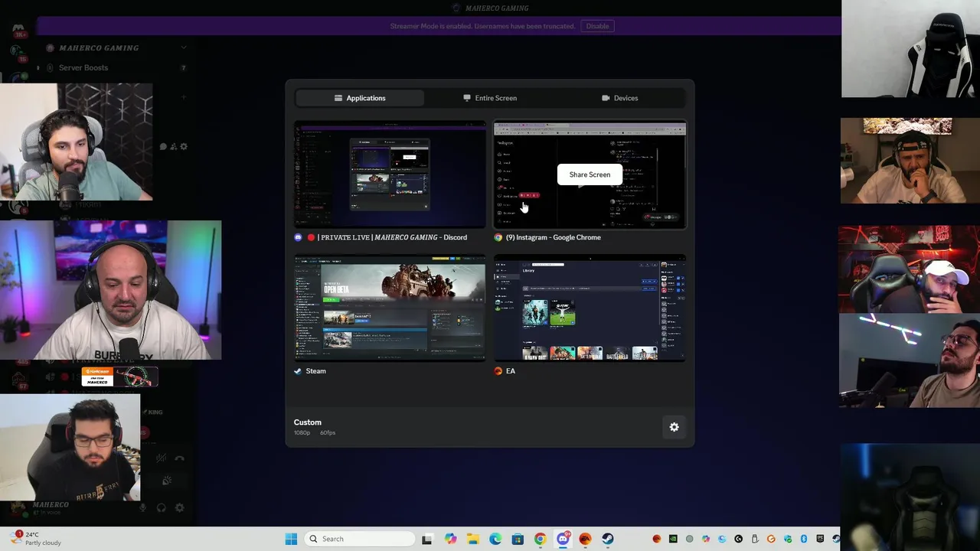Image resolution: width=980 pixels, height=551 pixels.
Task: Disable Streamer Mode from the banner
Action: point(597,26)
